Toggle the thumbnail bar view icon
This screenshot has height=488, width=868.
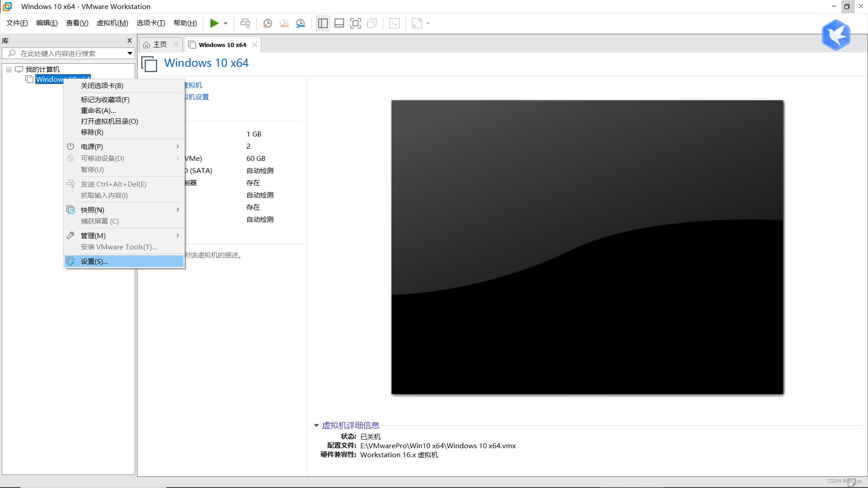pos(339,23)
